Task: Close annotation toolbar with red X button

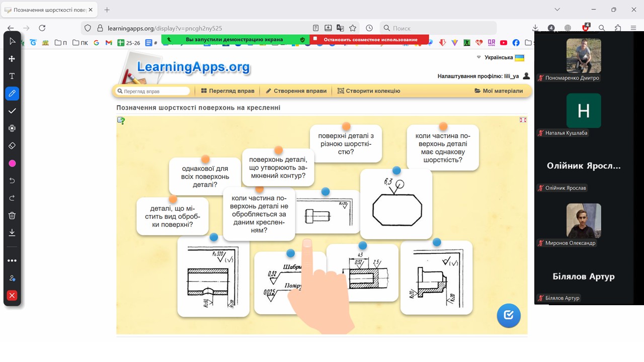Action: (x=12, y=295)
